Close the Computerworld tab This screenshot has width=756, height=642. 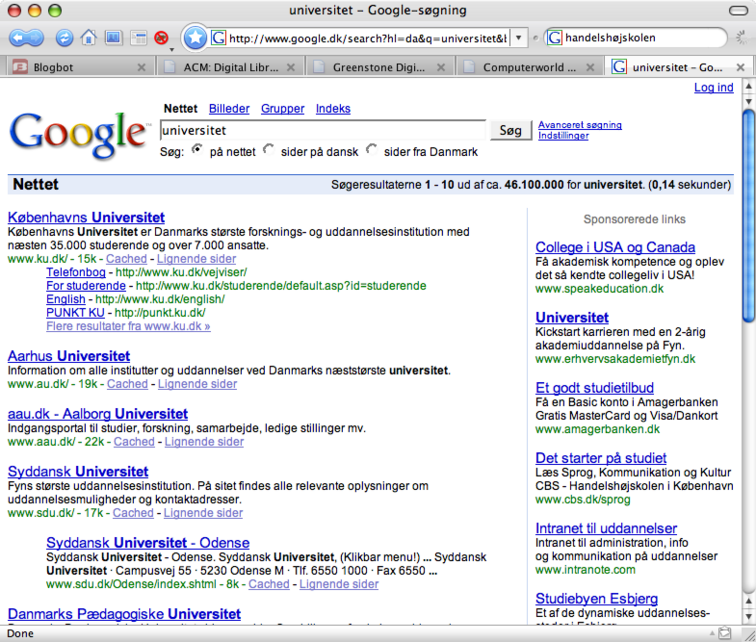pyautogui.click(x=590, y=67)
